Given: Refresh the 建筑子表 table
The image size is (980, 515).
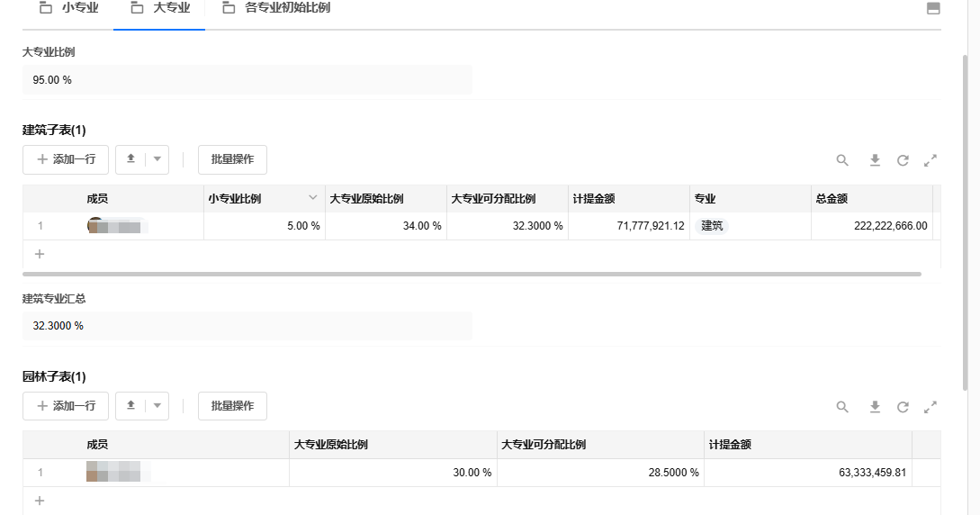Looking at the screenshot, I should pyautogui.click(x=903, y=160).
